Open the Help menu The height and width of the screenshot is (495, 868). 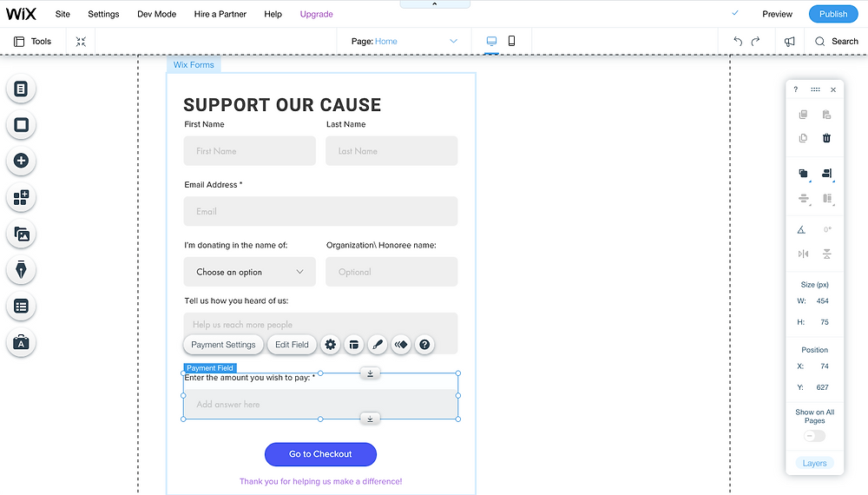coord(273,14)
